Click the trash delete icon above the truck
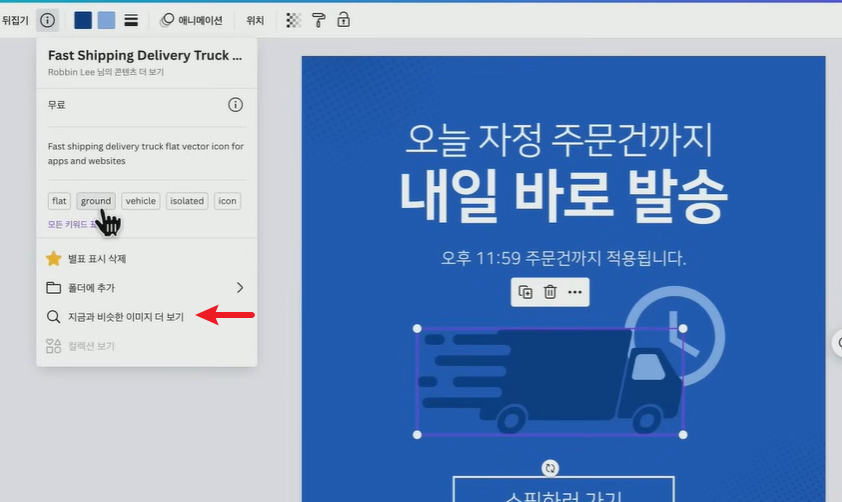 pos(550,292)
